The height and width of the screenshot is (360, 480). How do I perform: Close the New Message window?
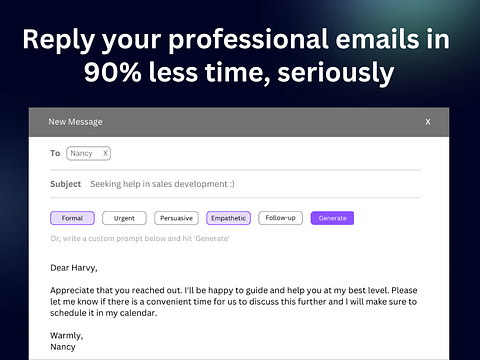click(428, 122)
